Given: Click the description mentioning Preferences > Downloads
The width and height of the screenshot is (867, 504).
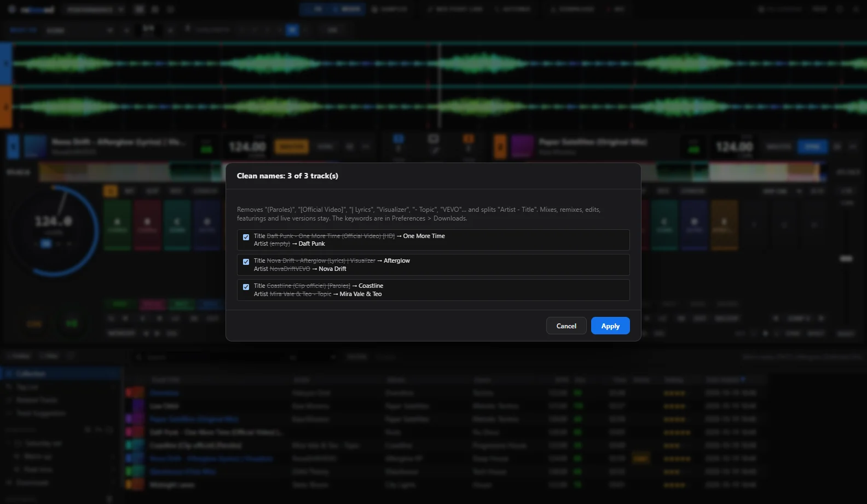Looking at the screenshot, I should (x=419, y=214).
